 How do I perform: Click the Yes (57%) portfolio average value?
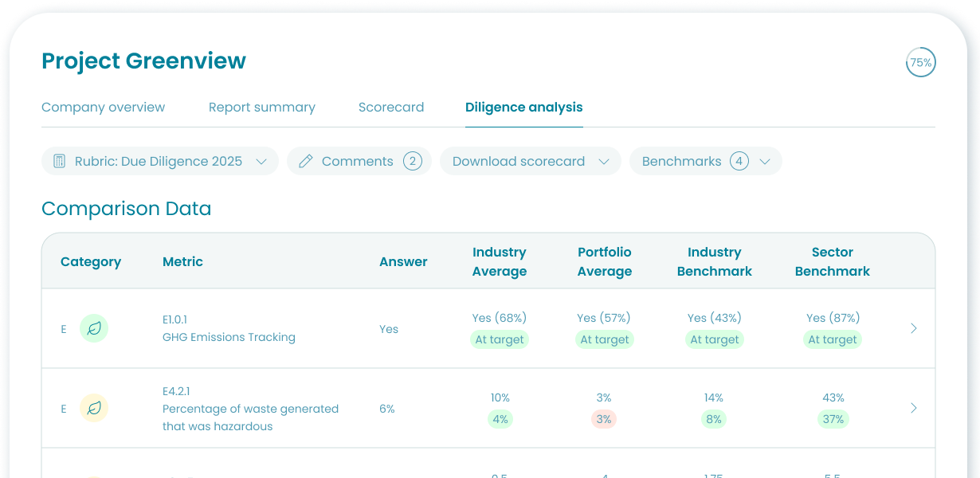pyautogui.click(x=605, y=318)
